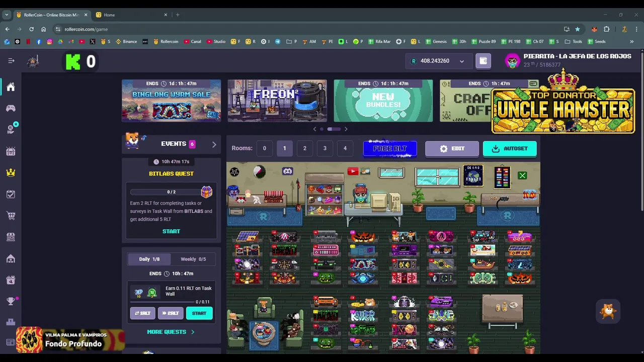Open browser extensions puzzle icon
Screen dimensions: 644x362
click(606, 29)
